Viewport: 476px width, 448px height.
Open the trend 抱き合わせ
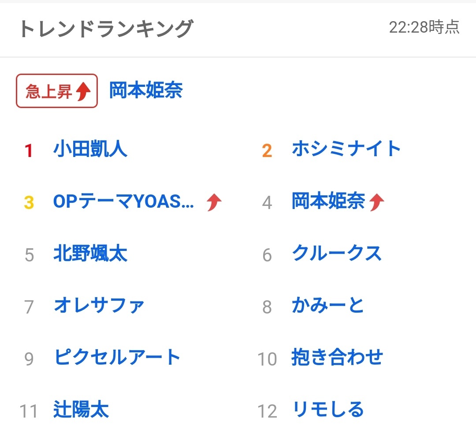[337, 358]
